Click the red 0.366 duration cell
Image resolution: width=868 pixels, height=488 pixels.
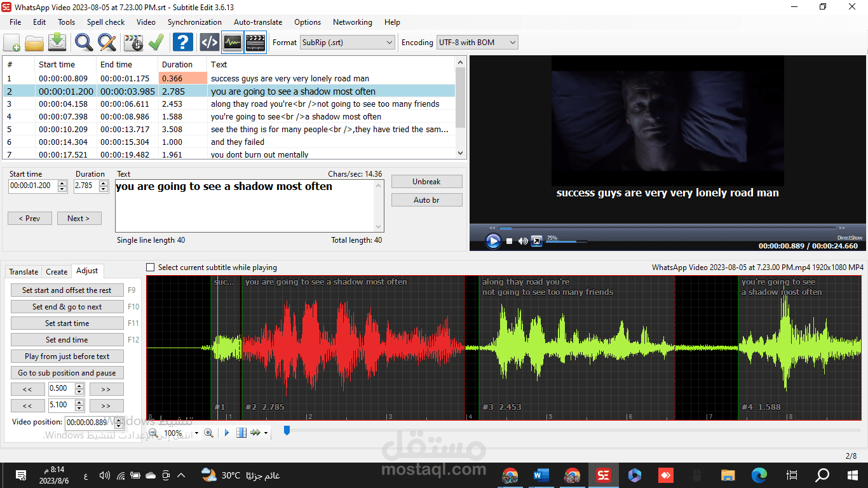pos(183,79)
